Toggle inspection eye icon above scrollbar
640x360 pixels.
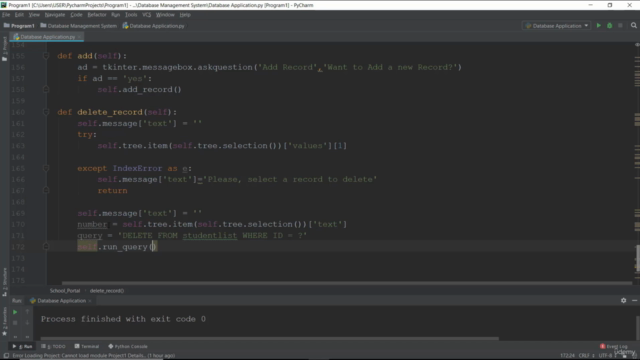tap(637, 44)
